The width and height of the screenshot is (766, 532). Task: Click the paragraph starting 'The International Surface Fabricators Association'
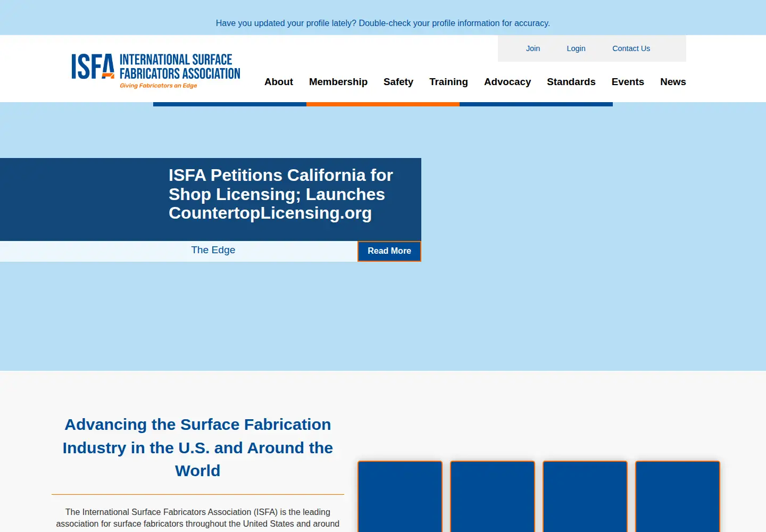coord(198,518)
